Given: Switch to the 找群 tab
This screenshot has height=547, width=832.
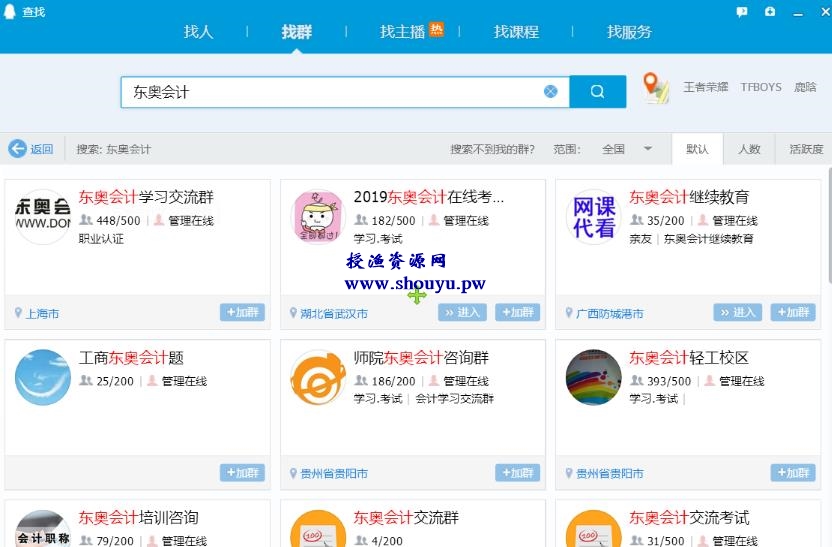Looking at the screenshot, I should [x=297, y=32].
